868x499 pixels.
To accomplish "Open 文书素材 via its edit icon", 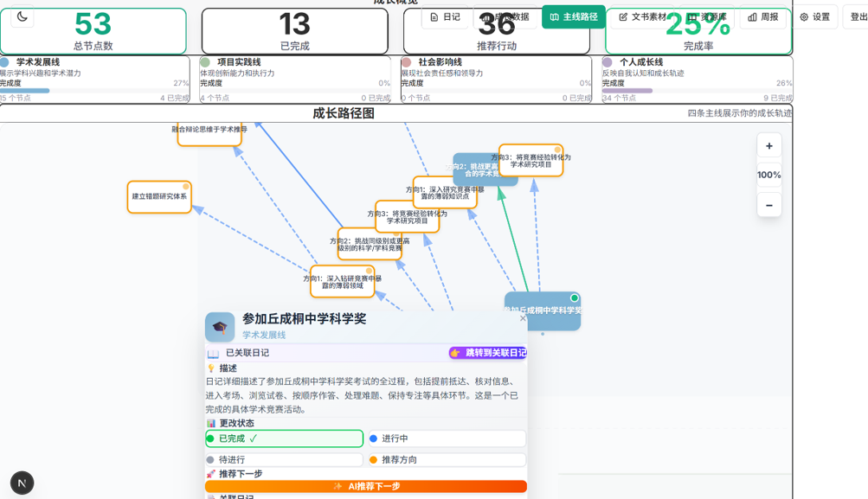I will pos(621,16).
